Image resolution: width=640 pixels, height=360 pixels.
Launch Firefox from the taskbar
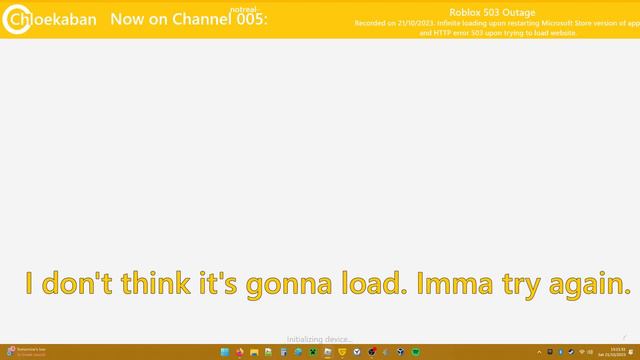pos(240,352)
